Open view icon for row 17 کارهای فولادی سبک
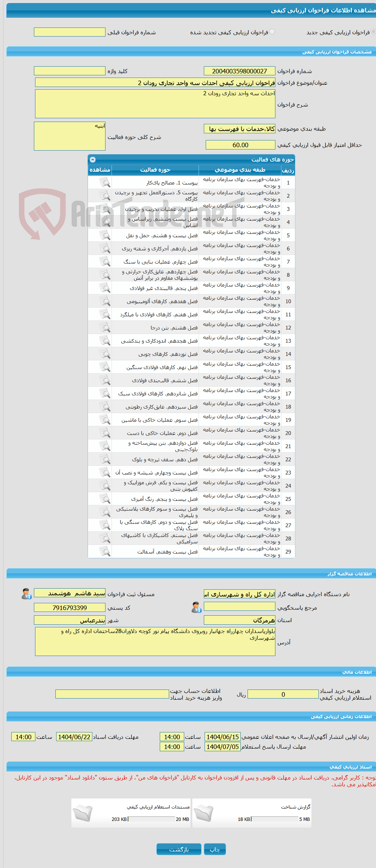Viewport: 376px width, 868px height. [105, 394]
